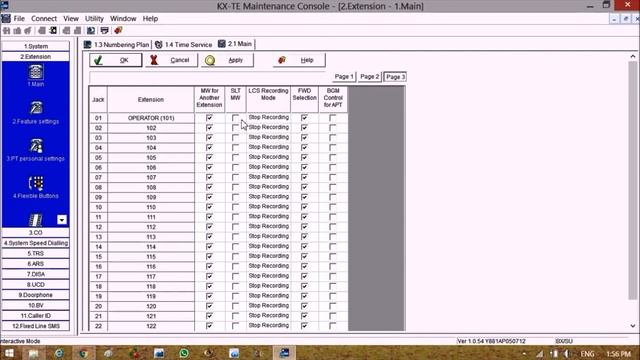Click the black-and-white toolbar icon
This screenshot has width=640, height=360.
pos(53,31)
